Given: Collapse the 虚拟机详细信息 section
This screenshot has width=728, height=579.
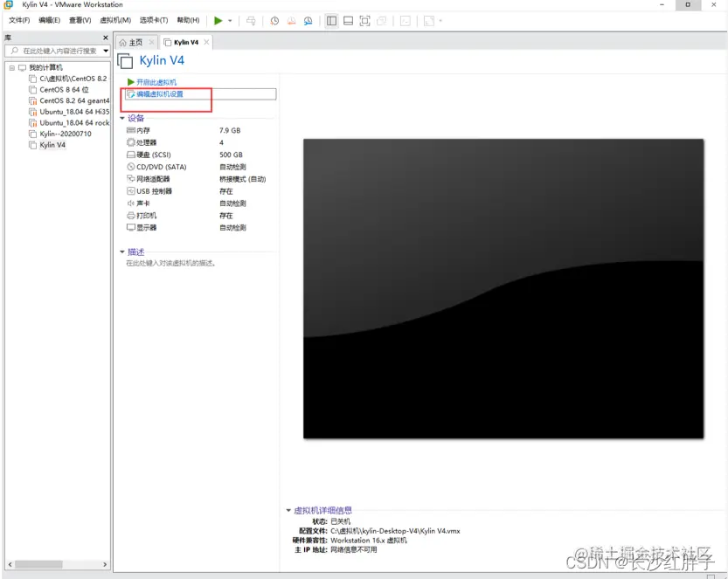Looking at the screenshot, I should (x=288, y=510).
